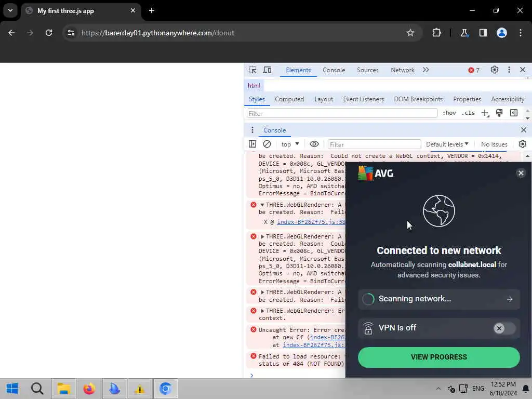Open the DevTools three-dot customize menu
The height and width of the screenshot is (399, 532).
(509, 70)
